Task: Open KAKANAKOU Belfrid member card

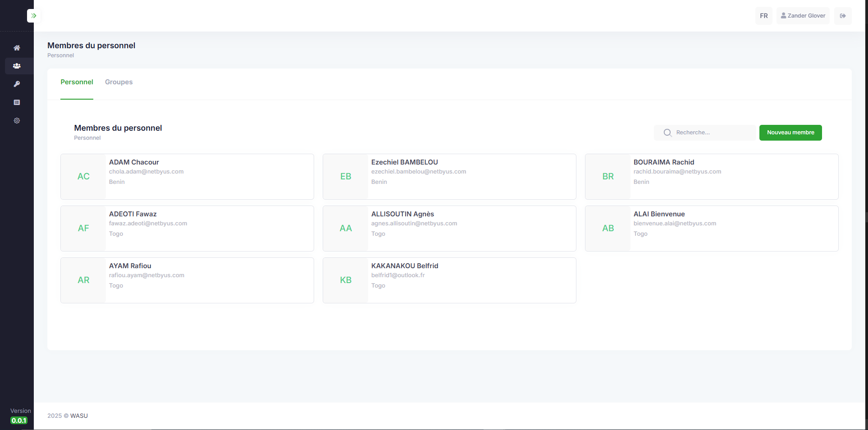Action: (449, 280)
